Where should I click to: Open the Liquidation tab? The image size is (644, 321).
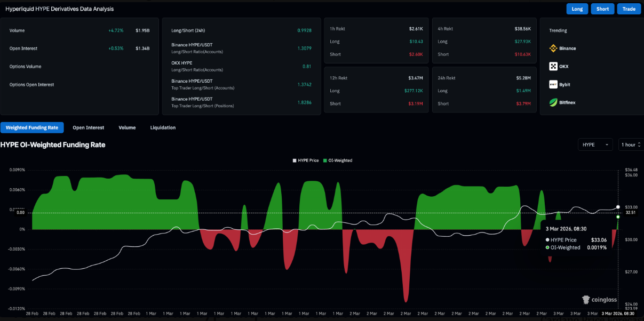click(163, 127)
